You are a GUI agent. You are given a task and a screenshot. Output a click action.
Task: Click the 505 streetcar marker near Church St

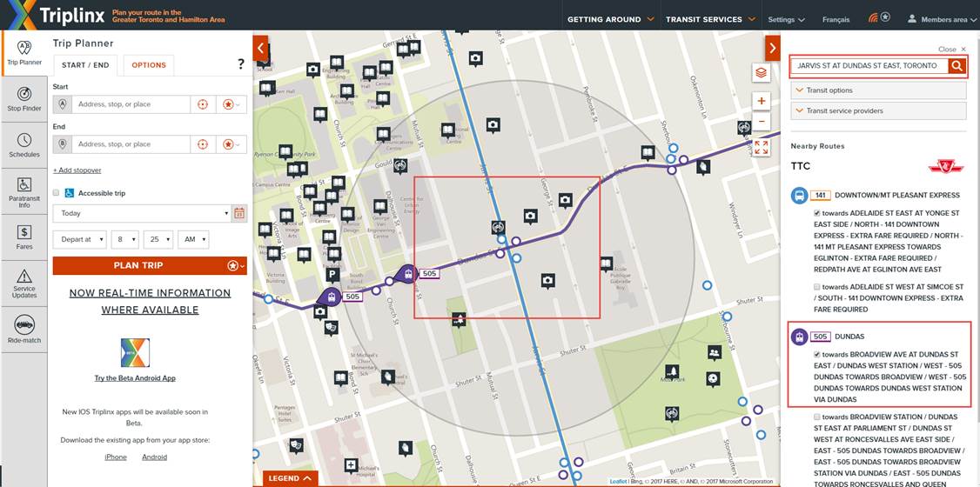tap(407, 273)
